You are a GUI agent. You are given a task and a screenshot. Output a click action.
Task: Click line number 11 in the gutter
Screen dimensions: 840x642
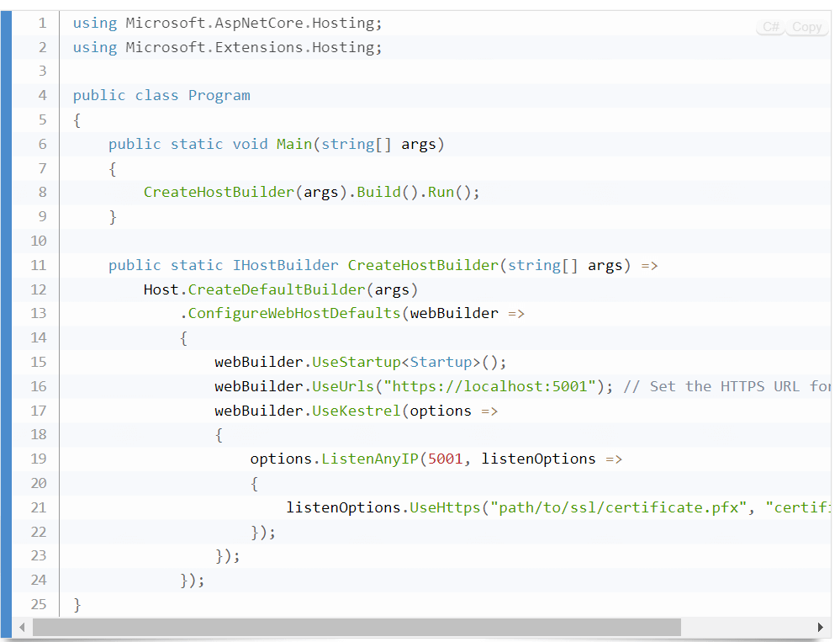tap(39, 265)
